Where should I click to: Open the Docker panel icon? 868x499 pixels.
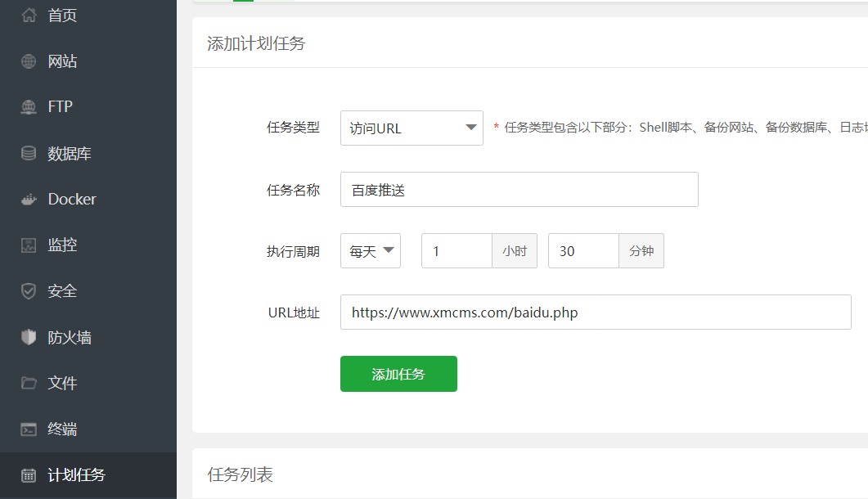click(x=30, y=198)
